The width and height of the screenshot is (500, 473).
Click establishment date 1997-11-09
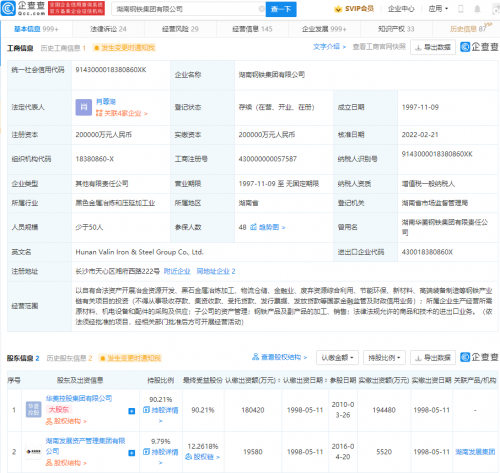(x=420, y=107)
